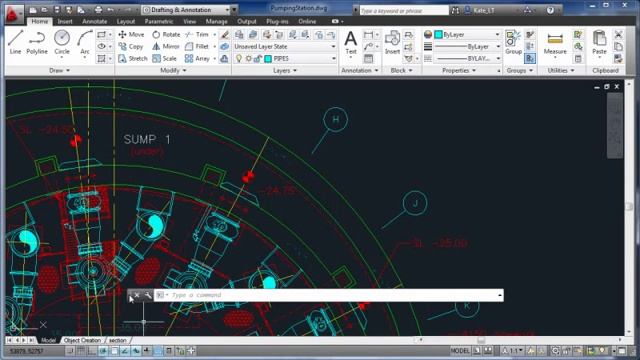This screenshot has width=640, height=360.
Task: Click the keyword search box in title bar
Action: point(404,11)
